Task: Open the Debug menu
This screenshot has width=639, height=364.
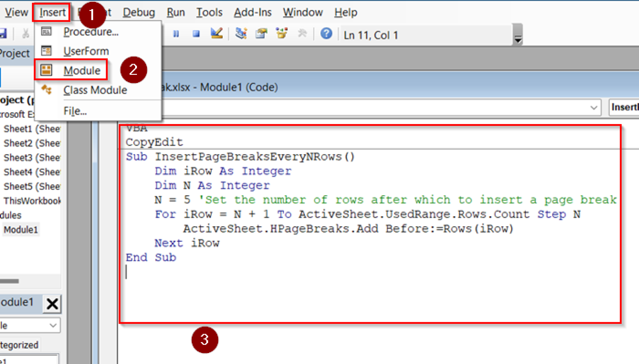Action: [x=139, y=12]
